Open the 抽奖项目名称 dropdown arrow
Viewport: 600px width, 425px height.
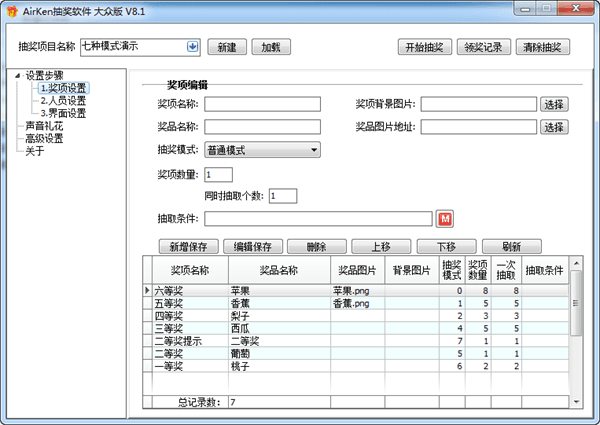192,46
